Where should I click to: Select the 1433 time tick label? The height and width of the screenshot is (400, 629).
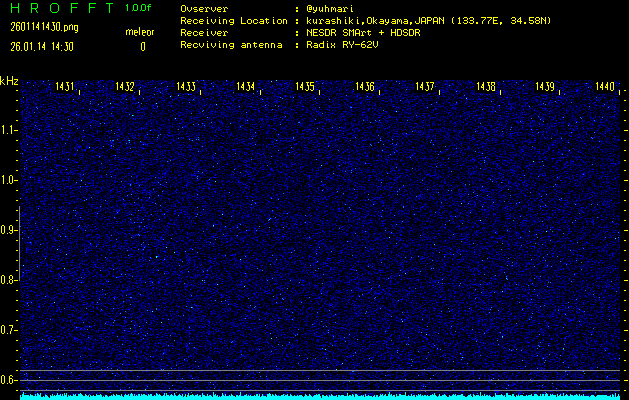point(186,88)
